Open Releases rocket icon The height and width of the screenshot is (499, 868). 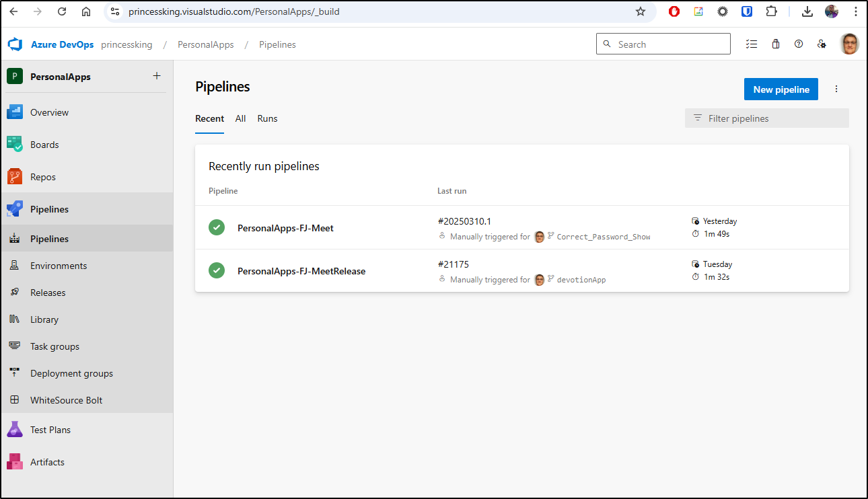pos(15,293)
